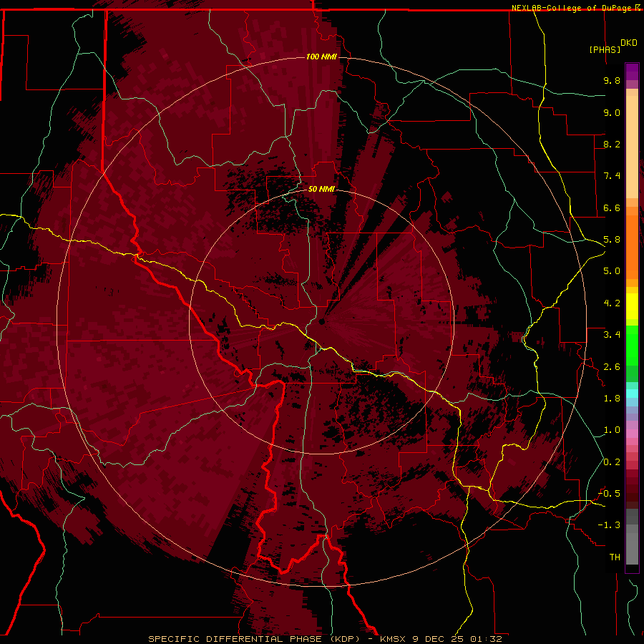The image size is (644, 644).
Task: Click the 50 NMI range ring label
Action: click(x=321, y=189)
